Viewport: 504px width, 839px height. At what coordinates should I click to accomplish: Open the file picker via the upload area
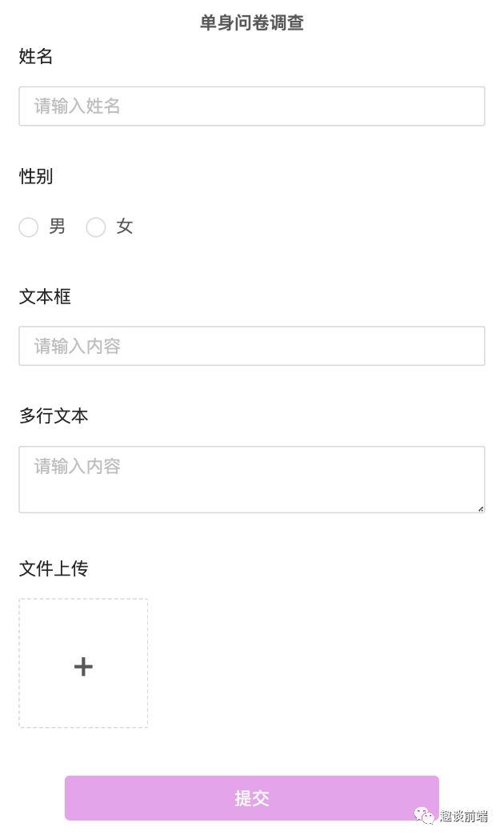point(83,663)
